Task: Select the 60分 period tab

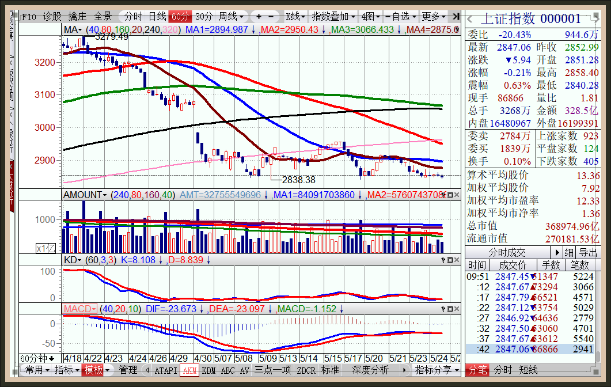Action: pos(180,17)
